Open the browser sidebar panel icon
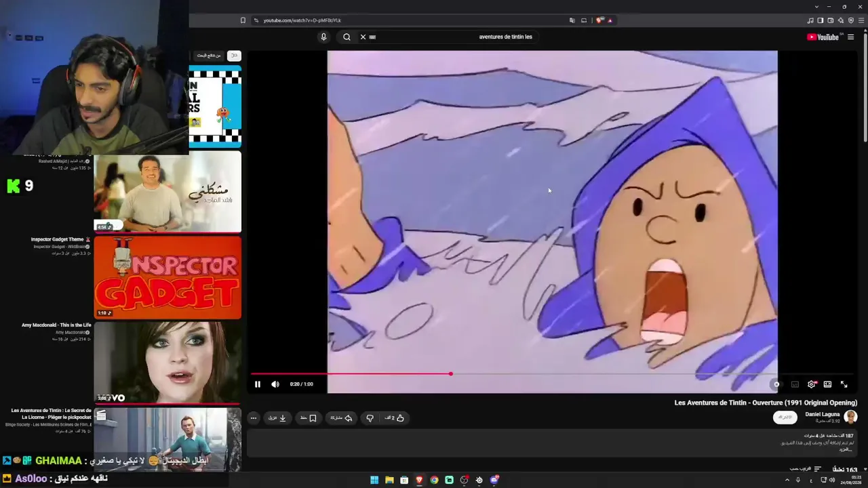The image size is (868, 488). 820,20
